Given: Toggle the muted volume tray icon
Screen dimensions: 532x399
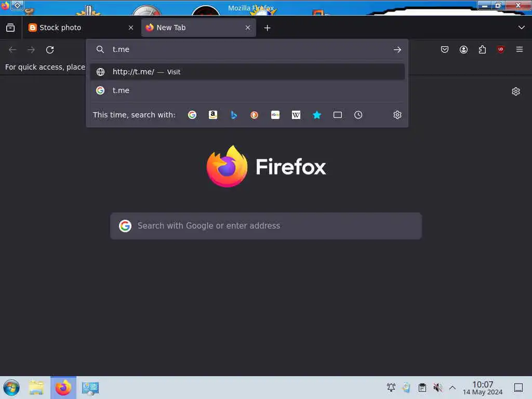Looking at the screenshot, I should [437, 388].
